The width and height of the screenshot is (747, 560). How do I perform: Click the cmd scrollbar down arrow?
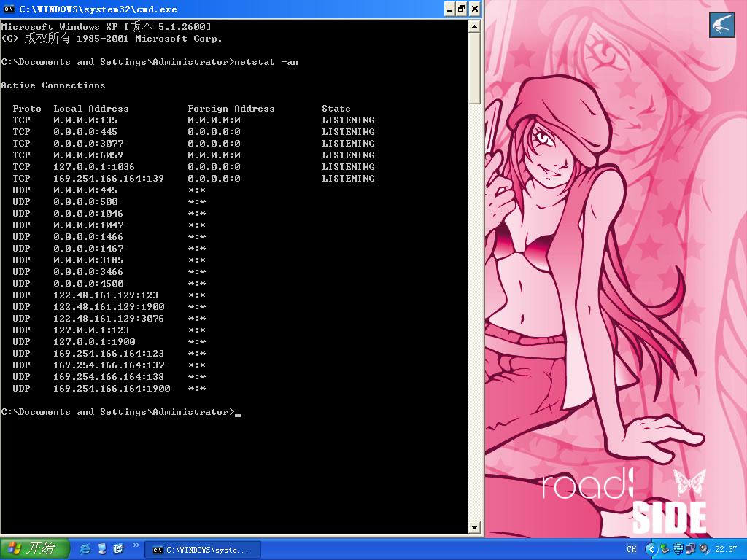474,527
